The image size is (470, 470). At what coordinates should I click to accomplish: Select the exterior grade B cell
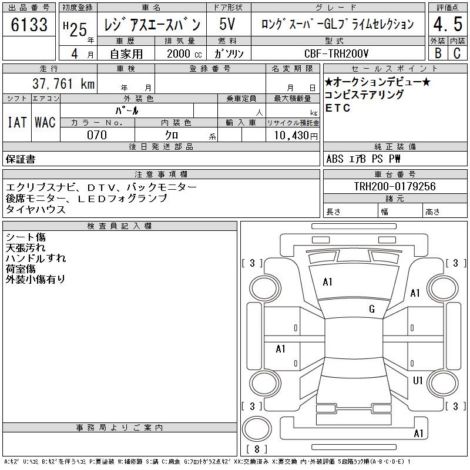tap(438, 53)
